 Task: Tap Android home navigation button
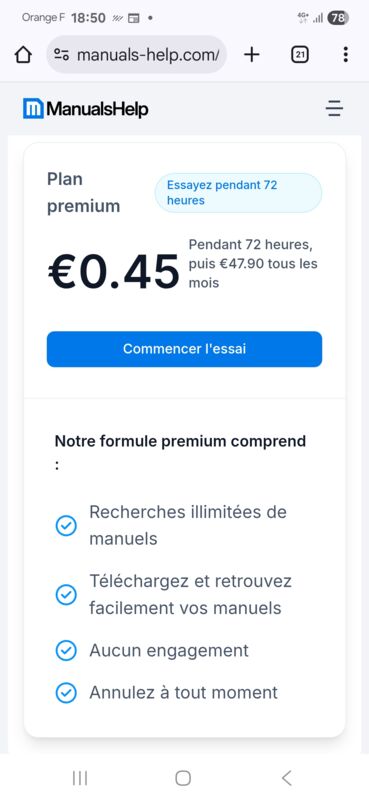183,778
